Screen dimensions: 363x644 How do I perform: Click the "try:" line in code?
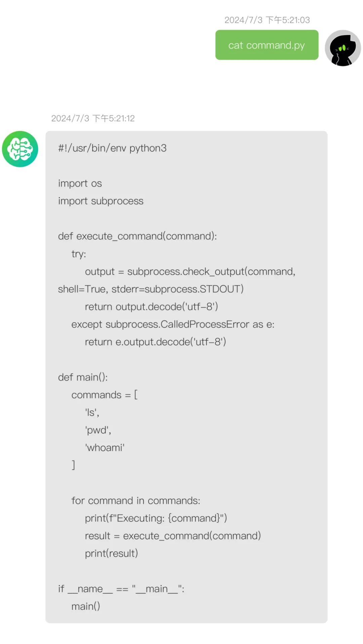(x=79, y=254)
